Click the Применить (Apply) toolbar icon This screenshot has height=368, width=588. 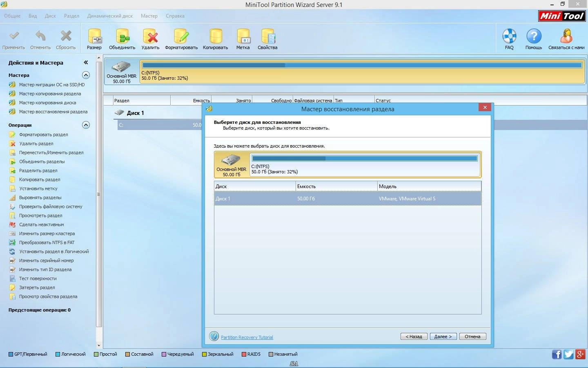(14, 39)
